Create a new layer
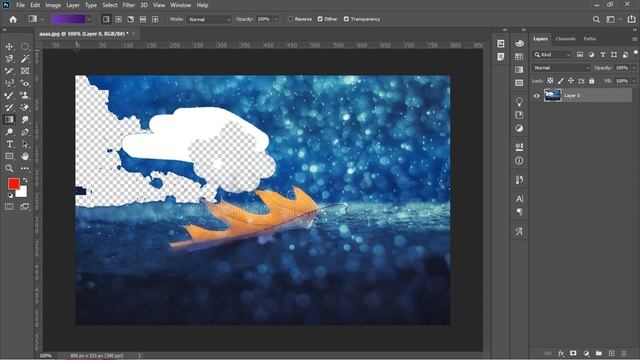 click(611, 353)
